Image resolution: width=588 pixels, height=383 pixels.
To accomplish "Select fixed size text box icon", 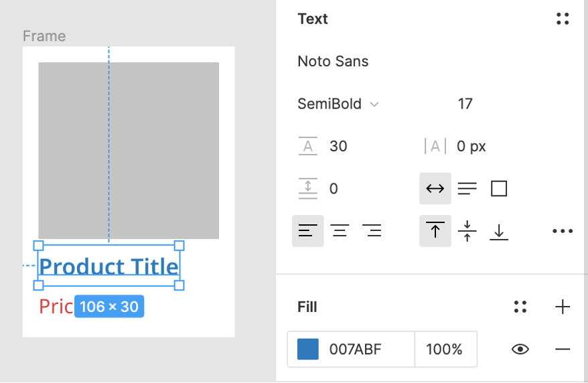I will coord(499,189).
